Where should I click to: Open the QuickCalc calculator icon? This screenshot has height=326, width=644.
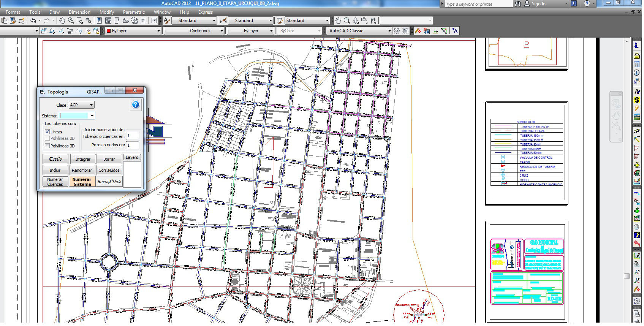pyautogui.click(x=143, y=21)
